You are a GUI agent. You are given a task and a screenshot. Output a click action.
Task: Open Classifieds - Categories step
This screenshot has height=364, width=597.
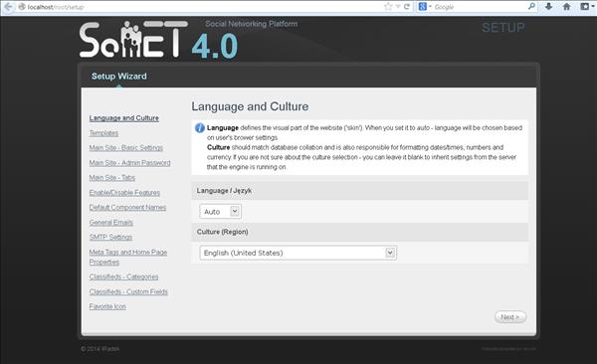point(124,276)
